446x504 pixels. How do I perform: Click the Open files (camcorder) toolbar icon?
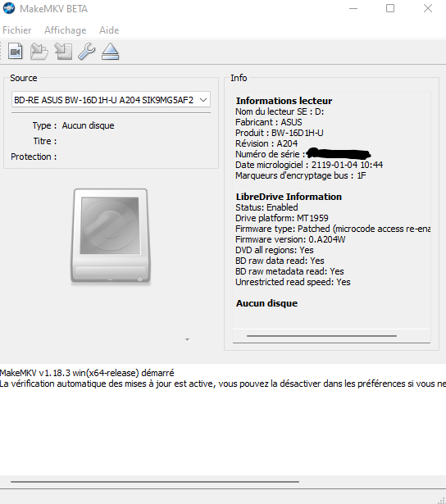point(15,51)
